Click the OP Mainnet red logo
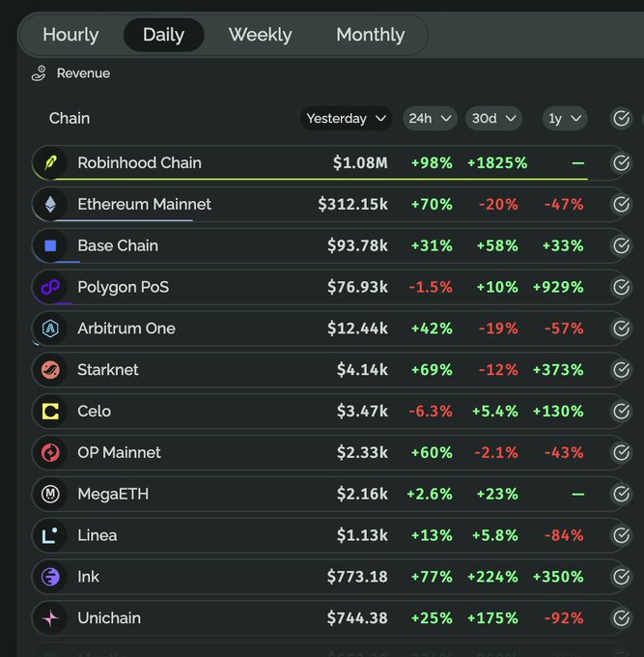The width and height of the screenshot is (644, 657). pos(50,452)
